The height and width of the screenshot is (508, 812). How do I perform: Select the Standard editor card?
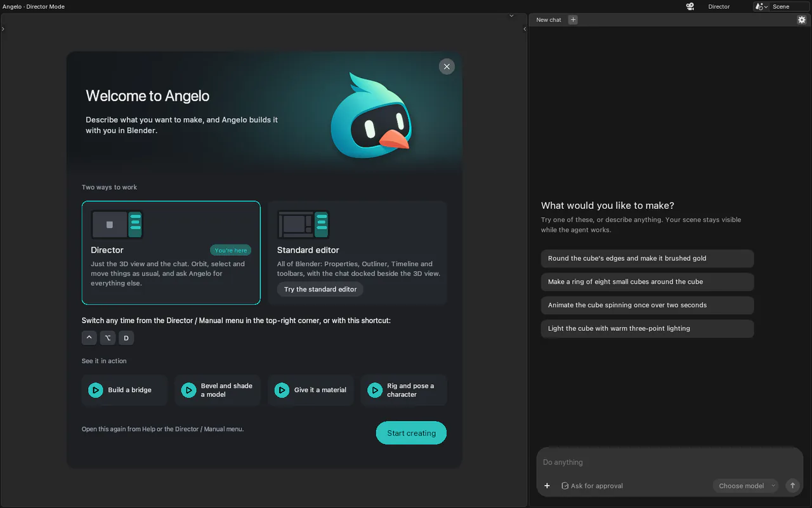click(357, 253)
